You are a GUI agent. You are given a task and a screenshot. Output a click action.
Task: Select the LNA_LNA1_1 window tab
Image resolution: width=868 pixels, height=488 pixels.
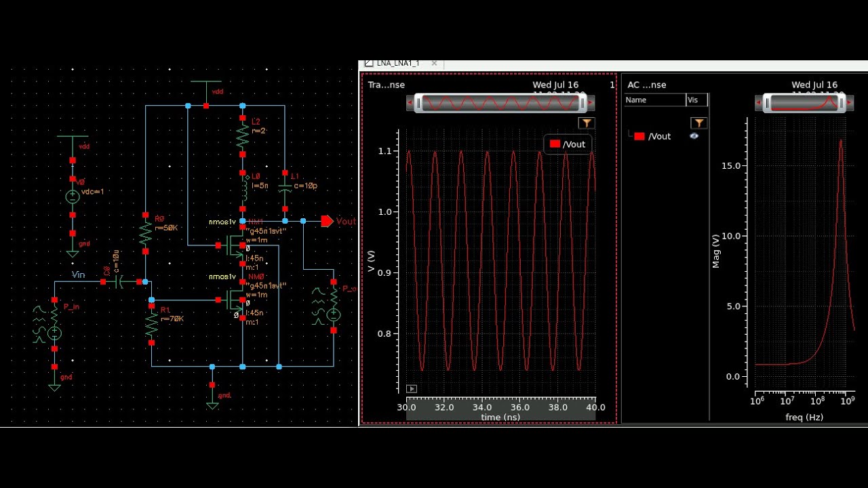397,63
